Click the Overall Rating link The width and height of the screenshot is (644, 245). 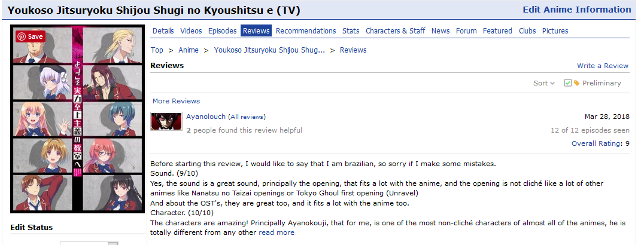(x=597, y=143)
